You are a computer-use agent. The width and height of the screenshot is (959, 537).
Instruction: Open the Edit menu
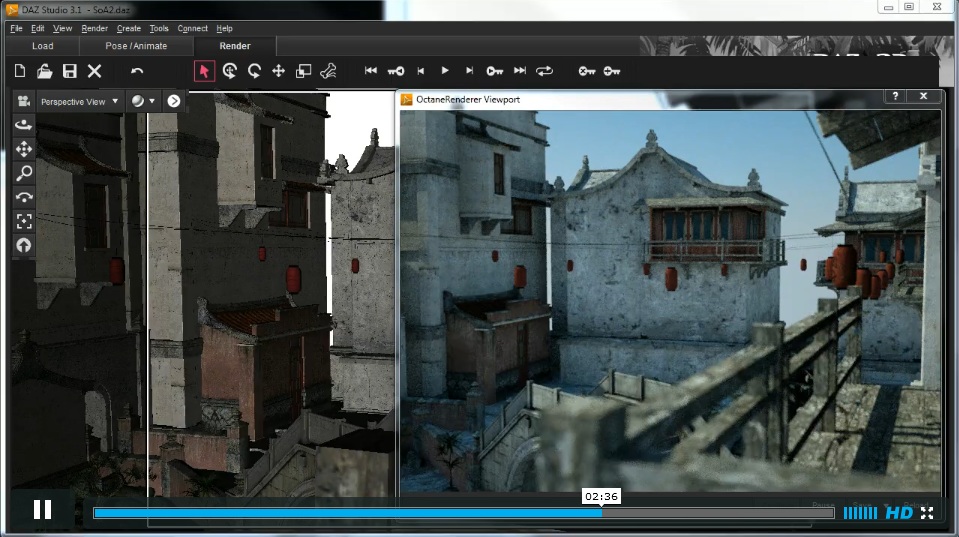[x=37, y=28]
